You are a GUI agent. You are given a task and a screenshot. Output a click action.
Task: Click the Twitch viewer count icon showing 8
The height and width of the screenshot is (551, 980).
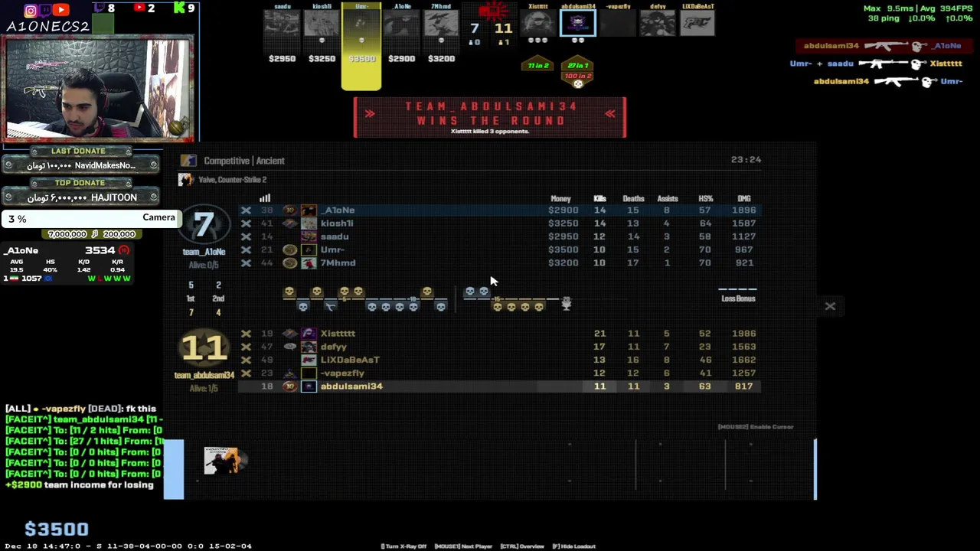[99, 8]
